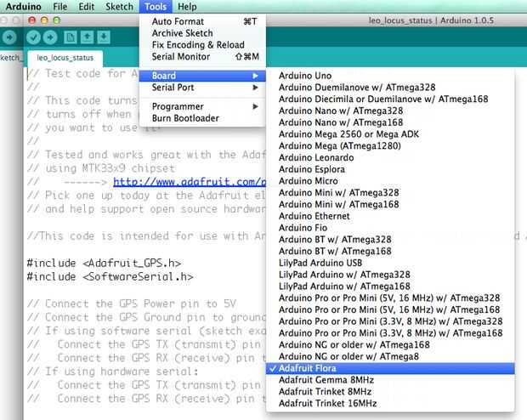
Task: Click the '#include <SoftwareSerial.h>' line
Action: pos(110,277)
